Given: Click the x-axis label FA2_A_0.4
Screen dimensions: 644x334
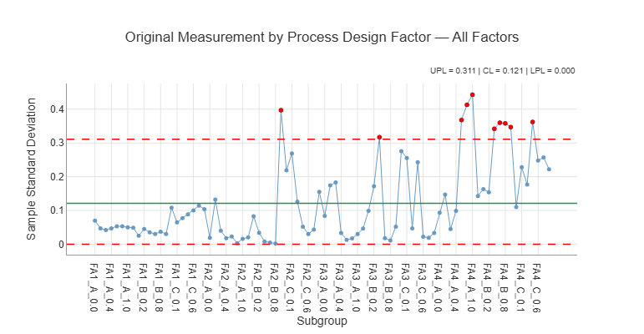Looking at the screenshot, I should point(225,287).
